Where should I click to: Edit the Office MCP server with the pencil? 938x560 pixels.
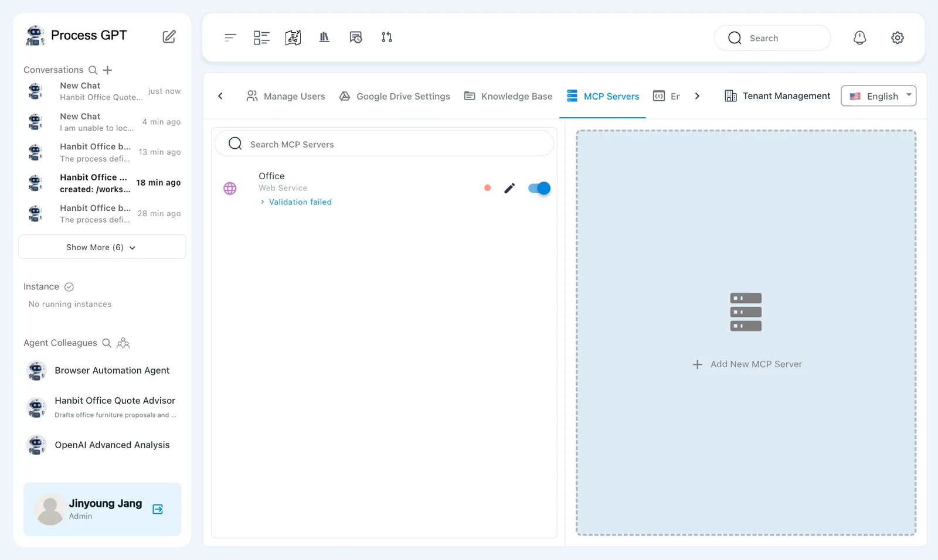point(509,188)
